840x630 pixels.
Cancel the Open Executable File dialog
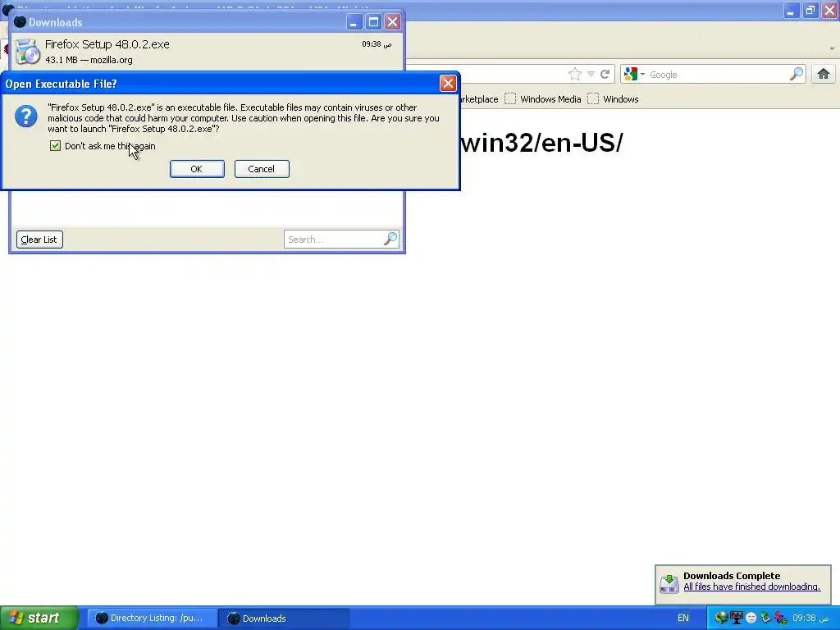262,169
